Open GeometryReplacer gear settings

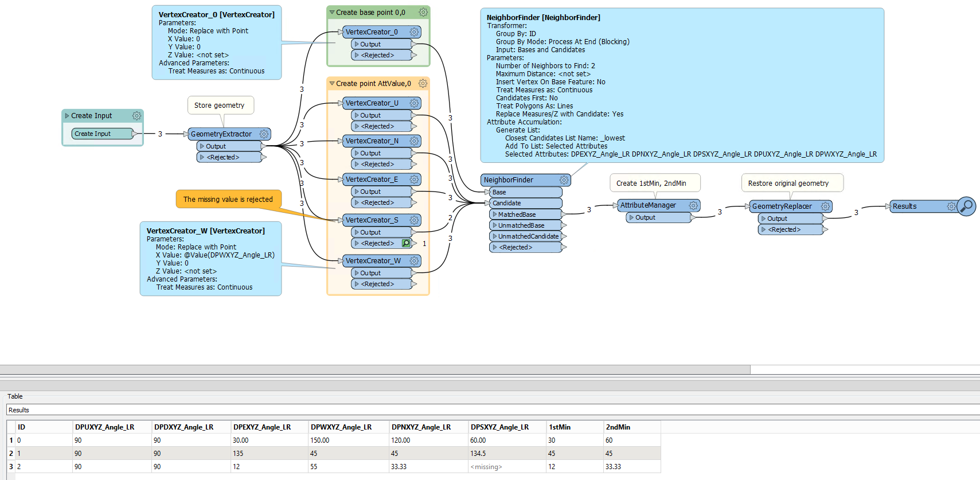point(825,206)
